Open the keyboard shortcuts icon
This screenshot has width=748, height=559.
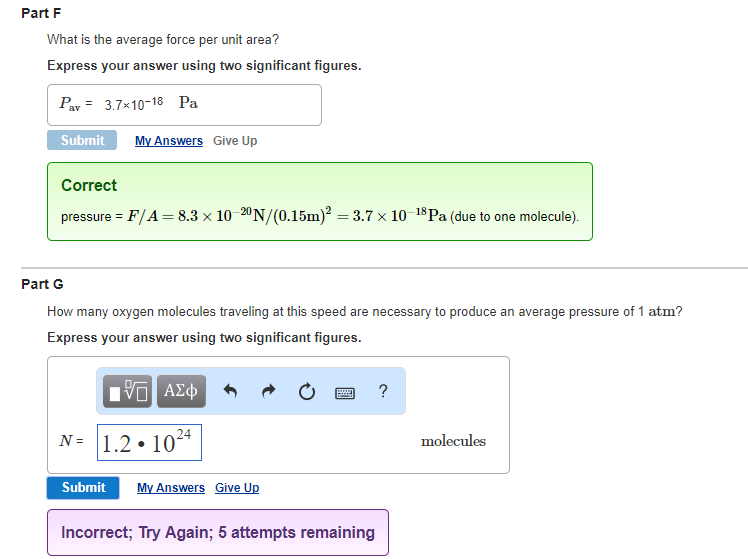click(x=345, y=393)
